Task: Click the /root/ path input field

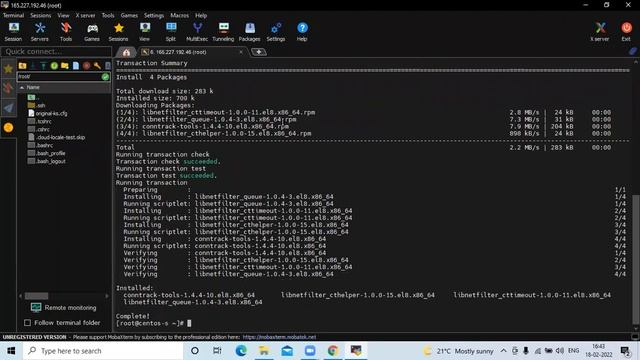Action: coord(59,77)
